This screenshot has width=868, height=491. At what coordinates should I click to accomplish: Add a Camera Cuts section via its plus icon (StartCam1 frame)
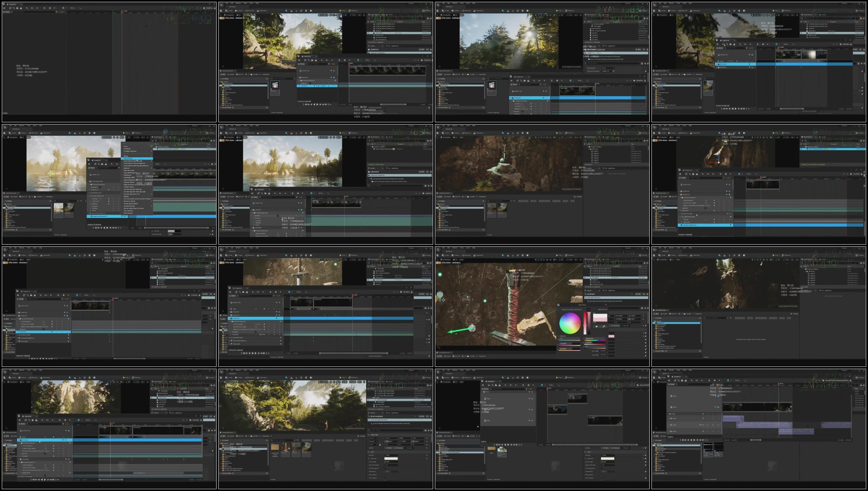point(331,70)
